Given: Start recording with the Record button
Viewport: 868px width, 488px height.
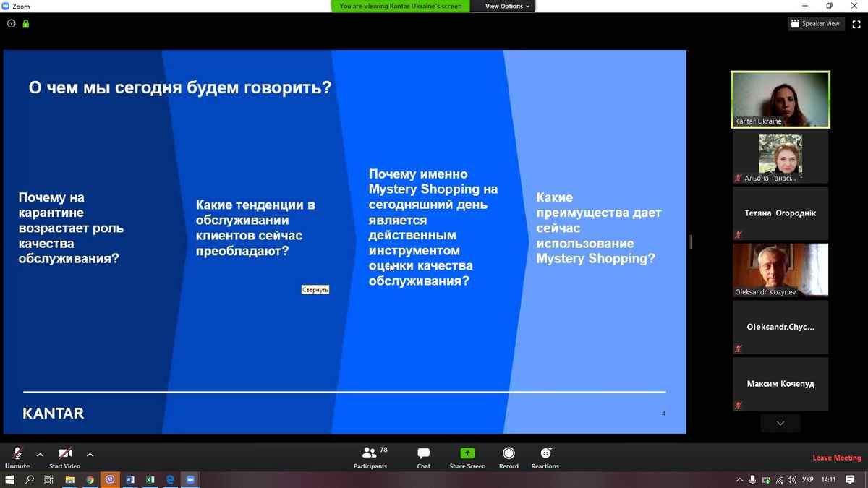Looking at the screenshot, I should coord(509,457).
